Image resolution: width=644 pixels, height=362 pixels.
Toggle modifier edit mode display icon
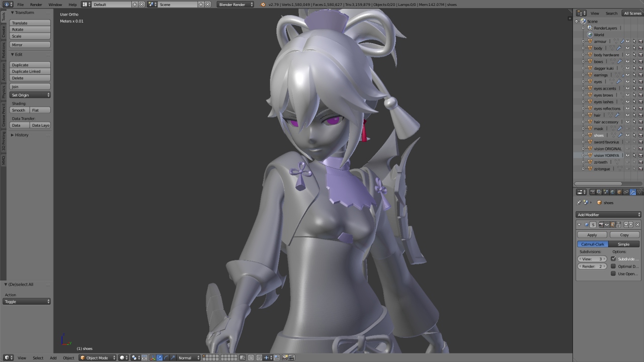pyautogui.click(x=613, y=224)
